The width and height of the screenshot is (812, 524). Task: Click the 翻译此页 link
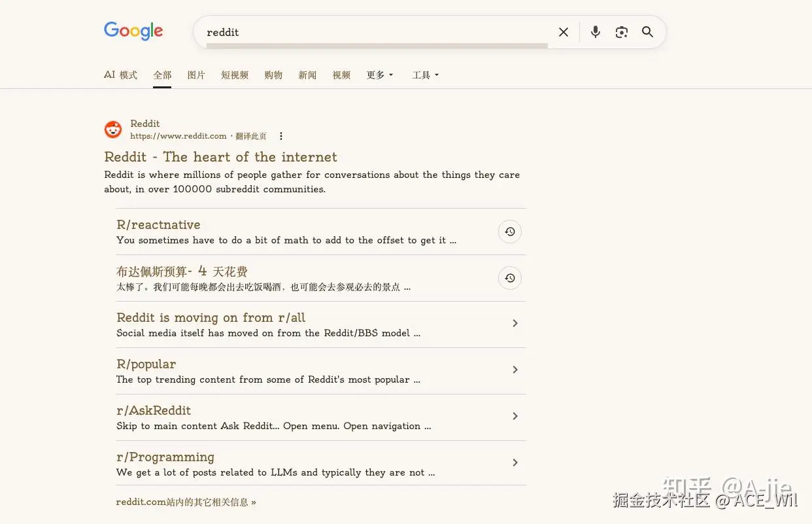(251, 136)
